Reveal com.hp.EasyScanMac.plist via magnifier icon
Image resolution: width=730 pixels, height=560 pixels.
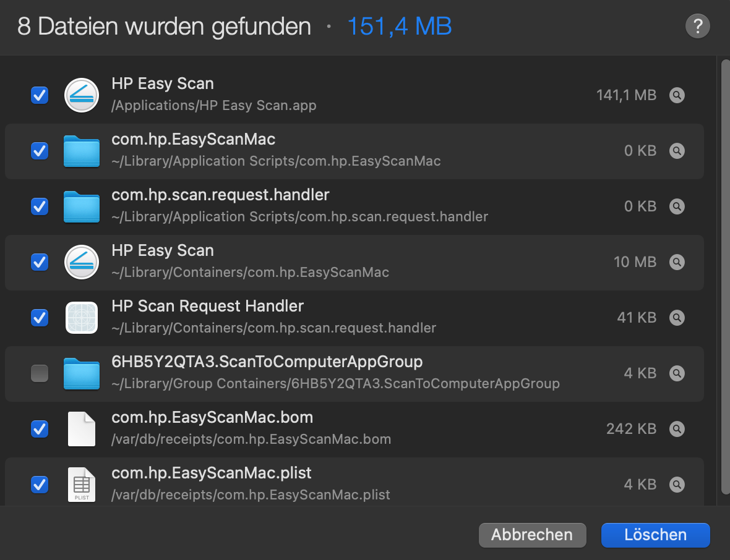(677, 485)
